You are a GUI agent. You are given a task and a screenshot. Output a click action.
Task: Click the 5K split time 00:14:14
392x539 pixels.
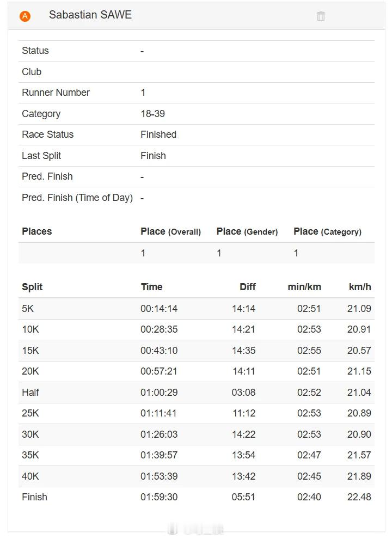159,309
